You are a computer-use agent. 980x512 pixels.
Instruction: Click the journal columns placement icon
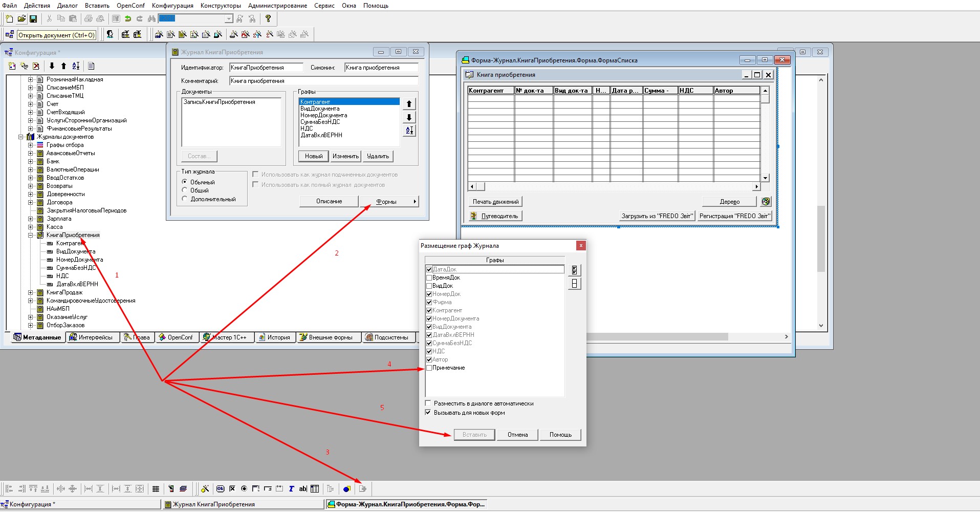[x=362, y=489]
